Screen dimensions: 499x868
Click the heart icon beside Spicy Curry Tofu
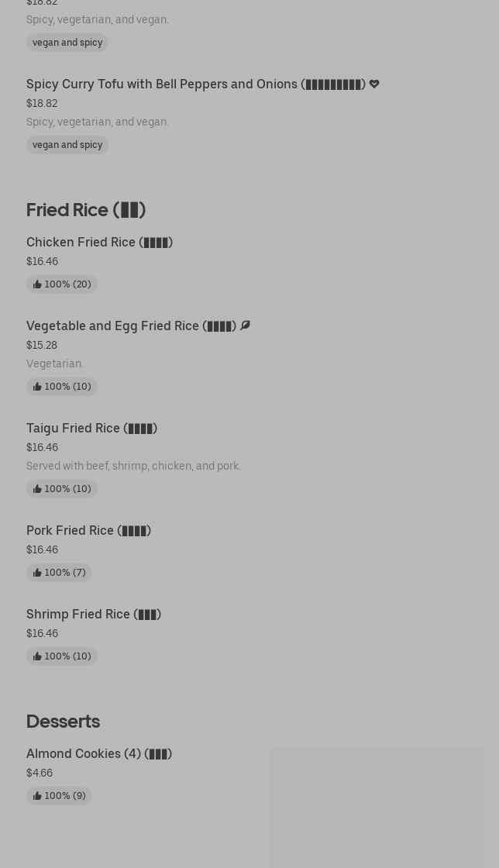pyautogui.click(x=374, y=84)
